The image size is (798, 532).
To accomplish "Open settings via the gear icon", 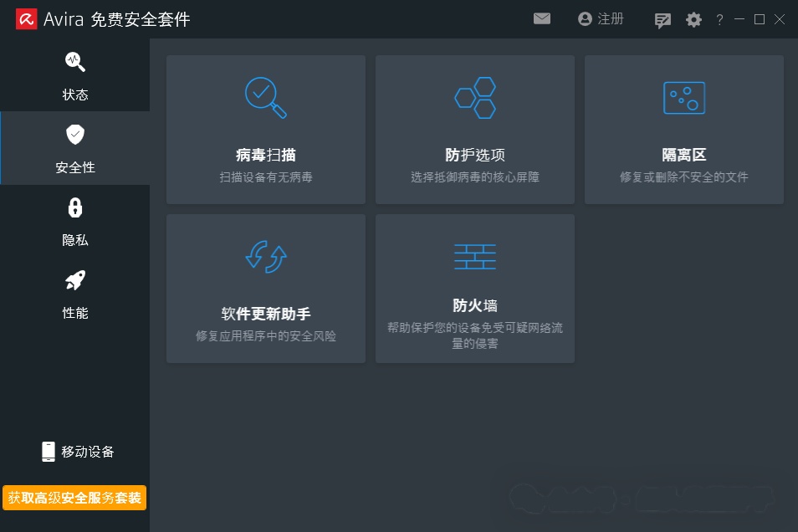I will [693, 20].
